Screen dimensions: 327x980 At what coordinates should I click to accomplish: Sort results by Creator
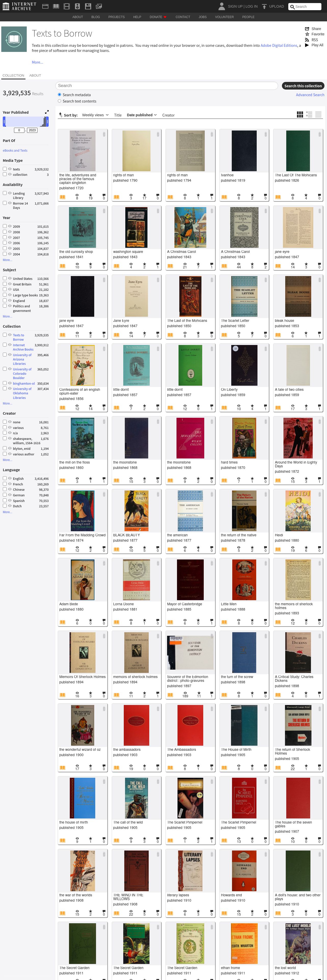click(168, 115)
